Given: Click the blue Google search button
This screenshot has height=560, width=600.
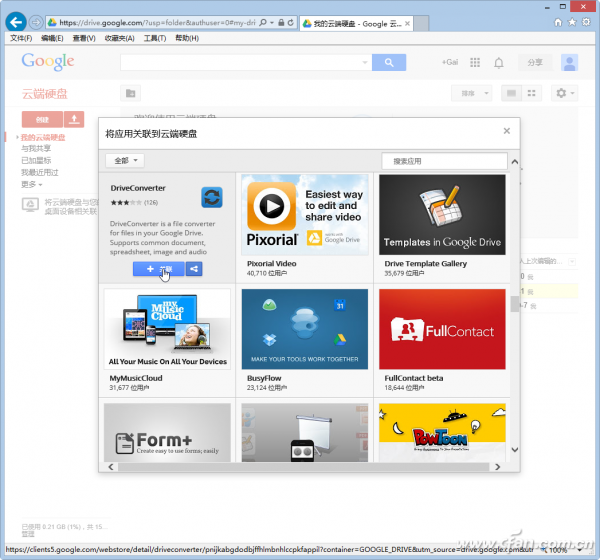Looking at the screenshot, I should click(x=389, y=62).
